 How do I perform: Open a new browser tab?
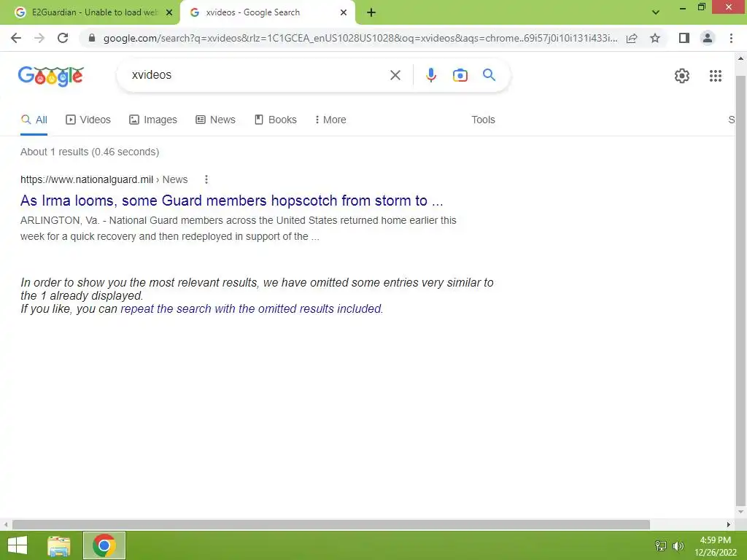point(371,13)
